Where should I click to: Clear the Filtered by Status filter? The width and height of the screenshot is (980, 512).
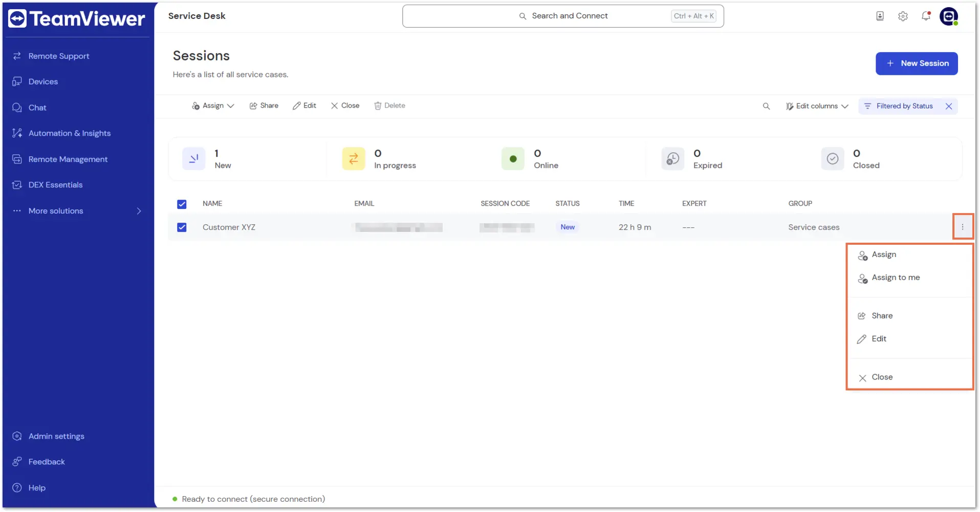click(949, 106)
